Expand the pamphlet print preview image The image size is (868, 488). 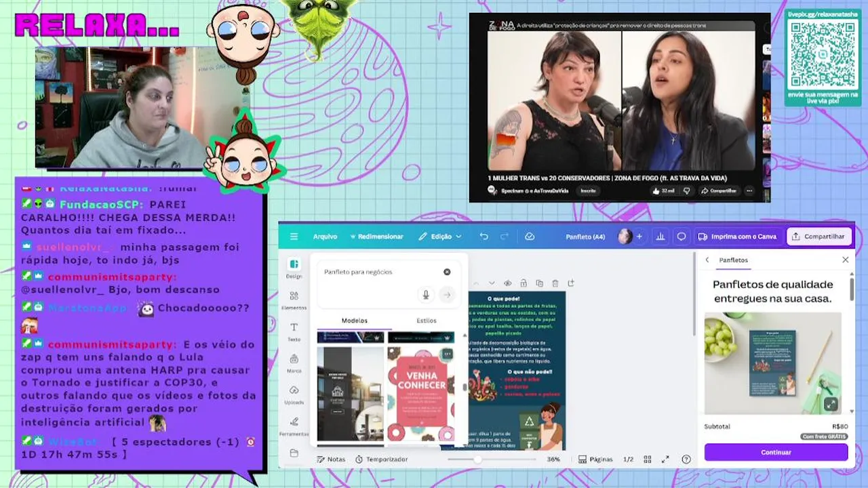tap(831, 405)
